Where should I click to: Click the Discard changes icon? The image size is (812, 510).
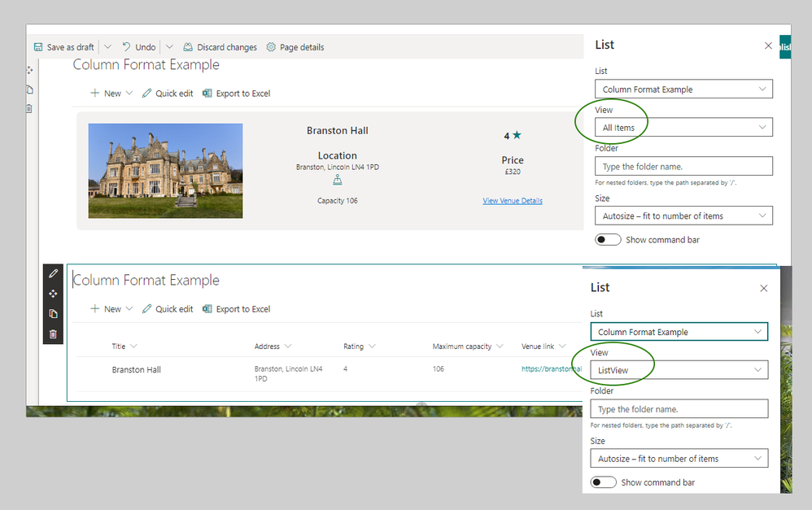tap(189, 47)
